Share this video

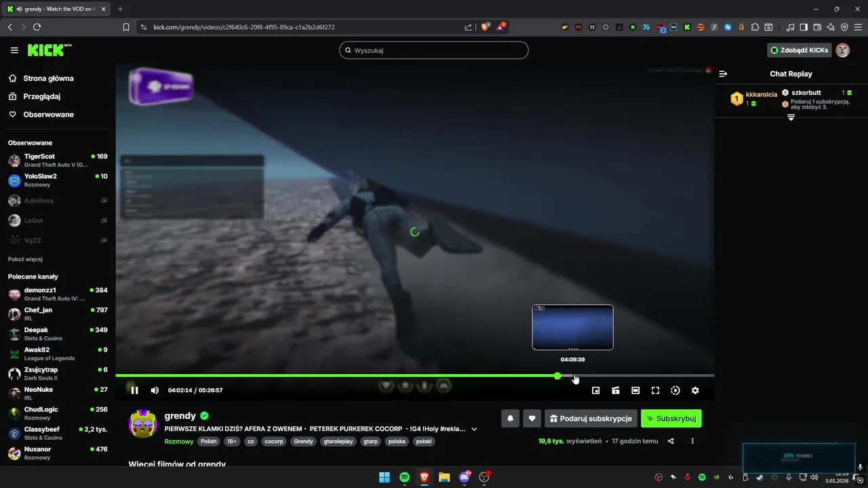[671, 441]
